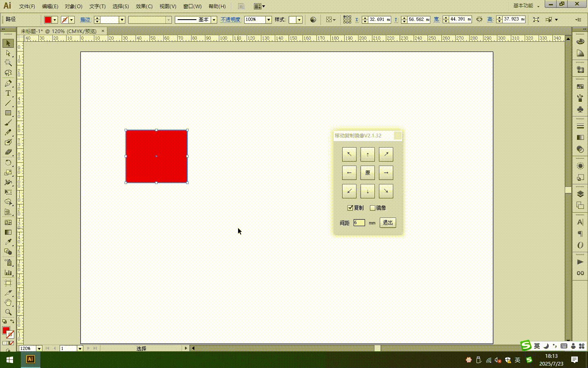Select the Eyedropper tool

[x=8, y=242]
